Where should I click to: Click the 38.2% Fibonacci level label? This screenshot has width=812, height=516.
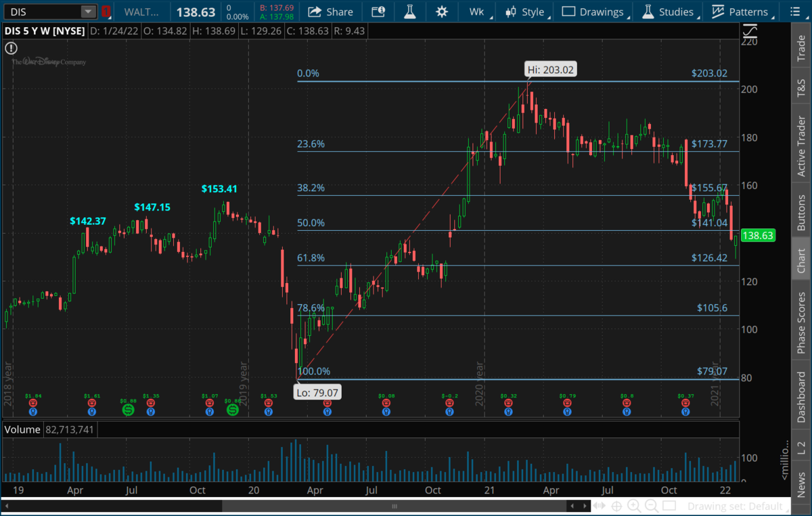tap(311, 188)
